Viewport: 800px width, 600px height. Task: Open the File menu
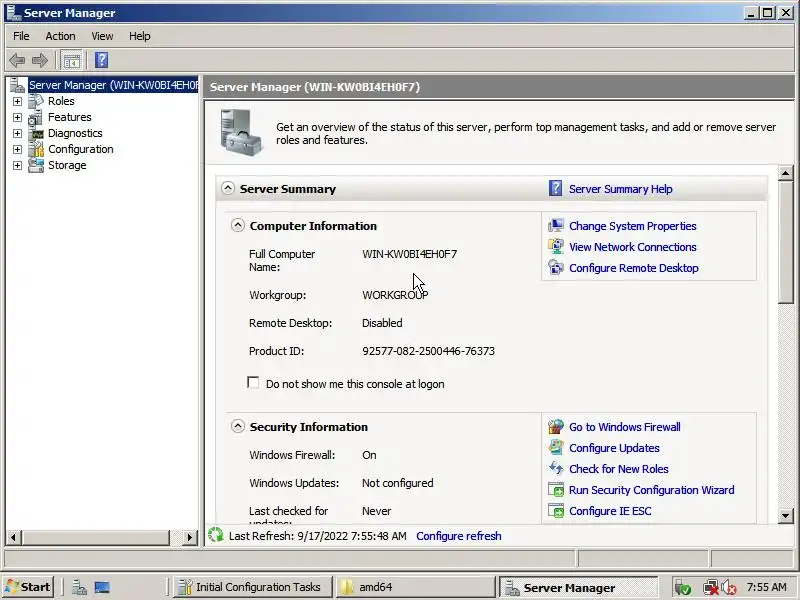pyautogui.click(x=21, y=36)
